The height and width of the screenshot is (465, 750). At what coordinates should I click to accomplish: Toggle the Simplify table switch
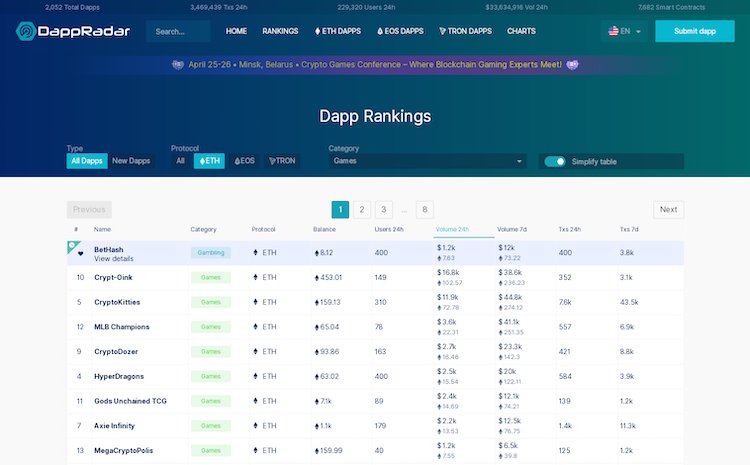(555, 161)
